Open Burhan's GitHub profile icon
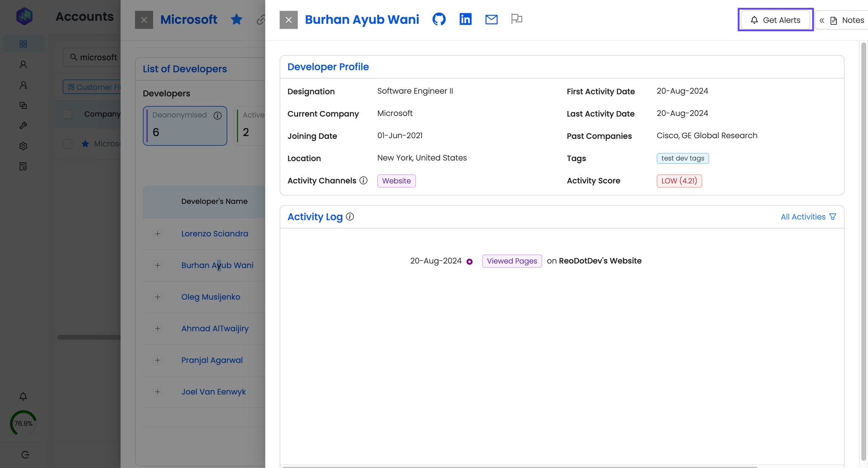The image size is (868, 468). [x=439, y=19]
